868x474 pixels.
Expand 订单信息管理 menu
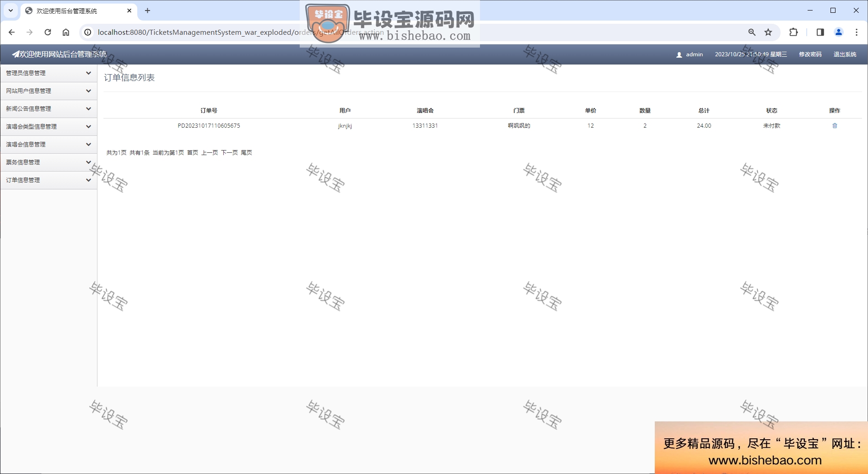pyautogui.click(x=49, y=180)
